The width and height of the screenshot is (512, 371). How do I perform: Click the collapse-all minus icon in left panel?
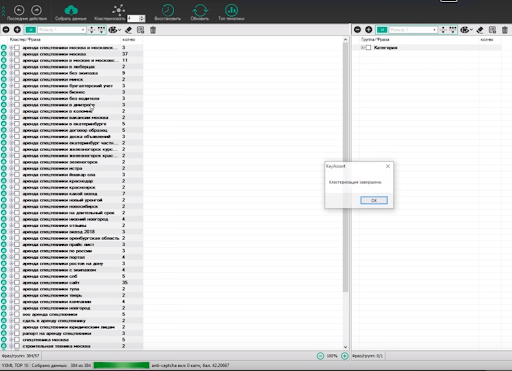pyautogui.click(x=6, y=30)
